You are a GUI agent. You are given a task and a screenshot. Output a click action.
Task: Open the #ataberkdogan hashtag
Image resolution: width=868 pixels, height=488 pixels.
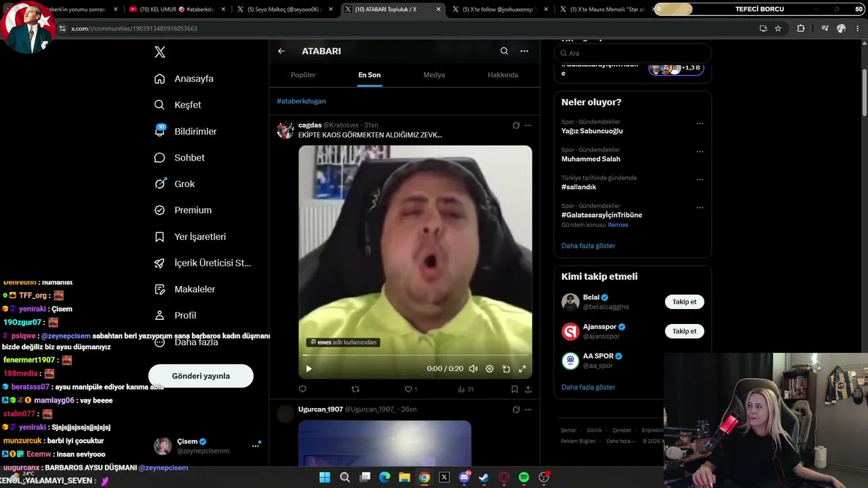click(301, 101)
